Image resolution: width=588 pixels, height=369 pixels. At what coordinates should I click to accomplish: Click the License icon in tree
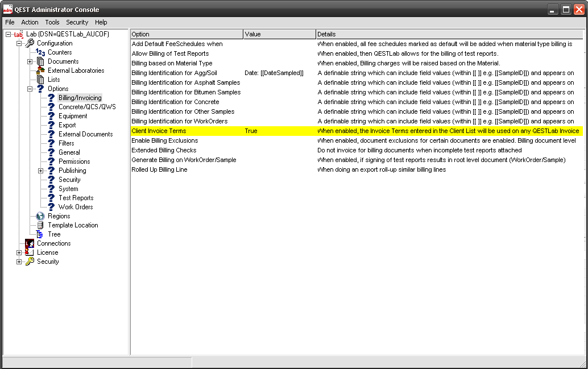click(30, 252)
